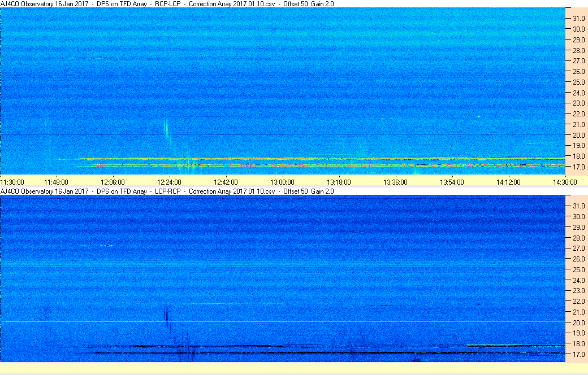This screenshot has width=588, height=375.
Task: Select the 27.0 label on the LCP-RCP plot
Action: coord(578,248)
